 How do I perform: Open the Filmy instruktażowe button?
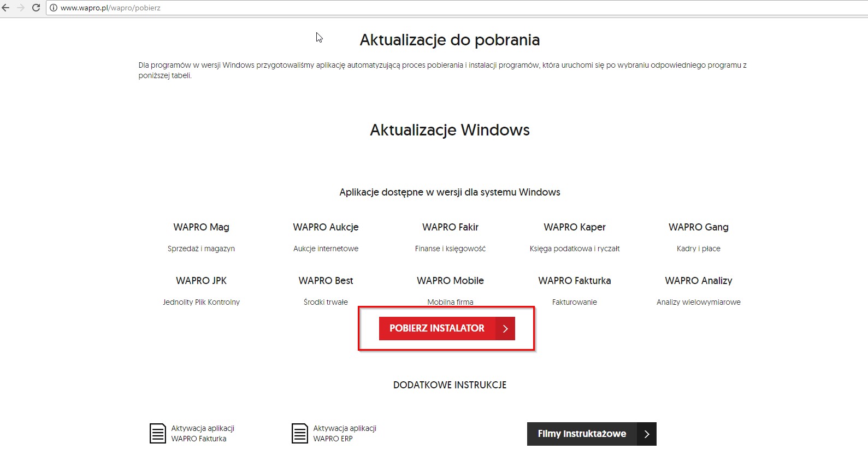[x=592, y=434]
